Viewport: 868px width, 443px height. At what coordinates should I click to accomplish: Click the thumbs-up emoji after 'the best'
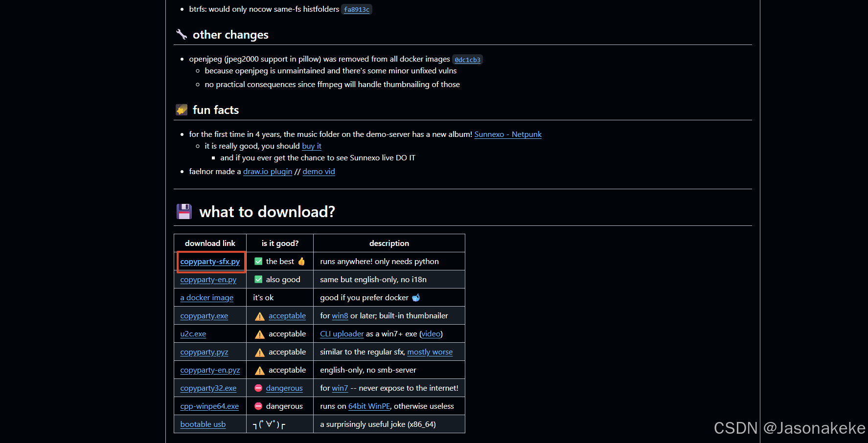tap(301, 262)
